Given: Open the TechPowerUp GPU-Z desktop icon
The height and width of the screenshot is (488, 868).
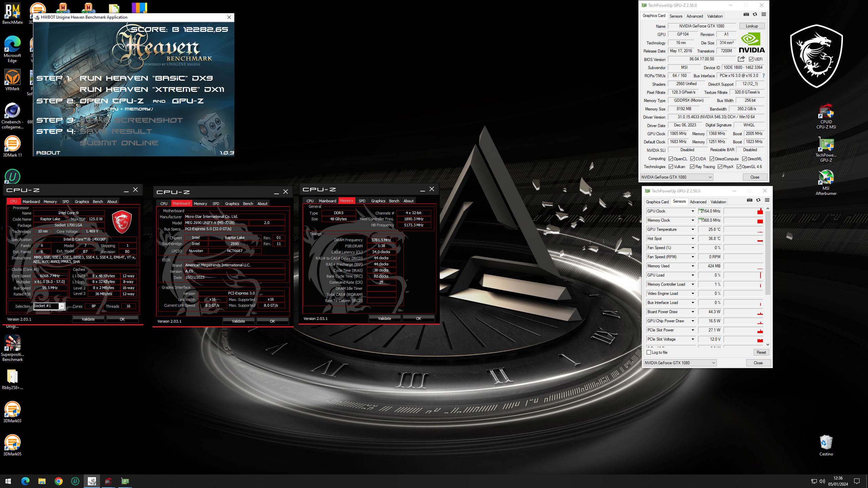Looking at the screenshot, I should (x=826, y=149).
